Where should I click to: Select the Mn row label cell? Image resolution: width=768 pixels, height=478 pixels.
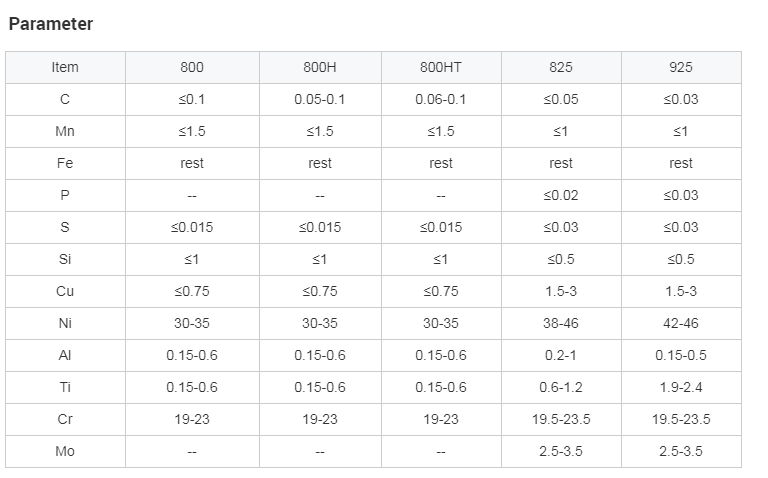click(x=65, y=131)
